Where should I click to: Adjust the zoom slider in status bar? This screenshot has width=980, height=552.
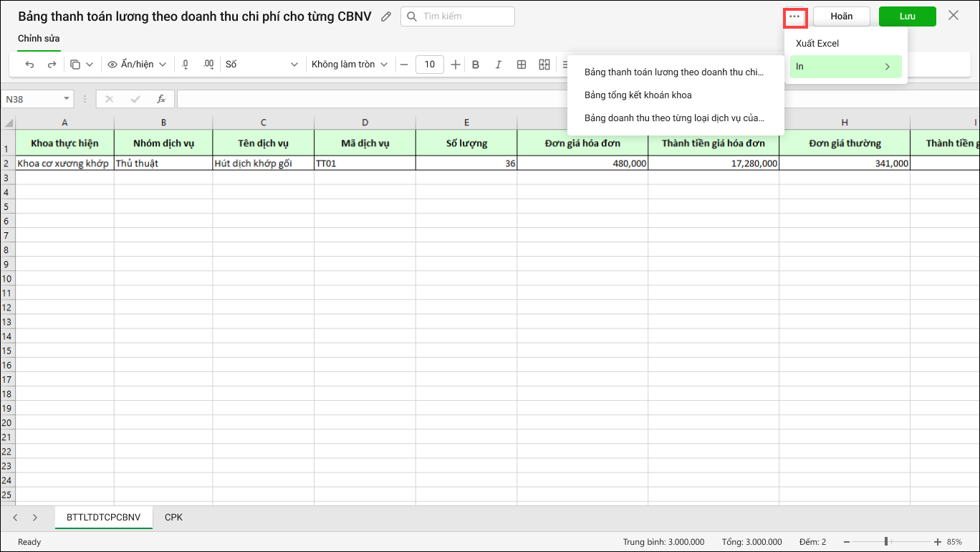click(887, 542)
